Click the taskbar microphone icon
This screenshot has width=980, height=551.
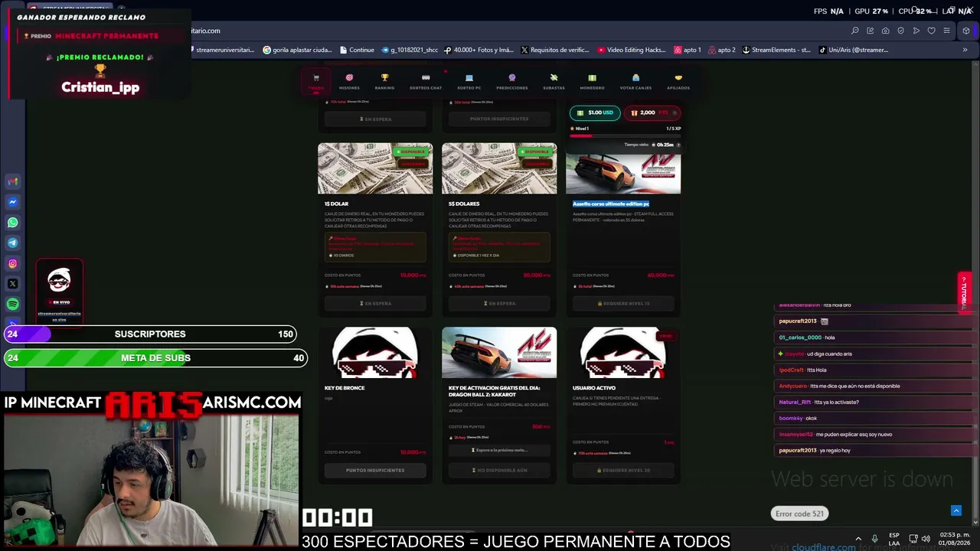click(874, 539)
